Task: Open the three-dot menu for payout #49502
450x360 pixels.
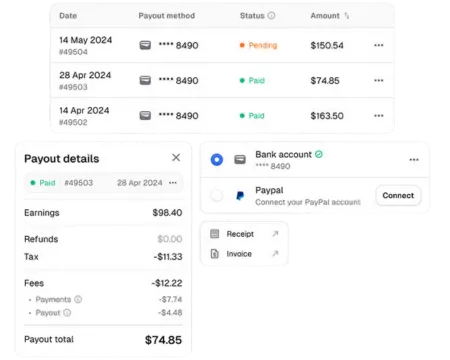Action: pyautogui.click(x=378, y=116)
